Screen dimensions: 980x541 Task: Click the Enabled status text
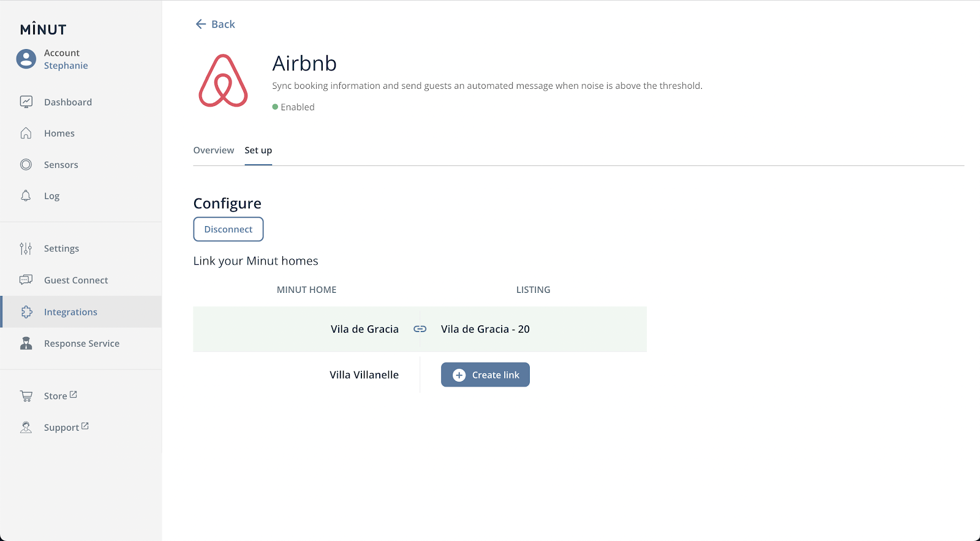298,107
